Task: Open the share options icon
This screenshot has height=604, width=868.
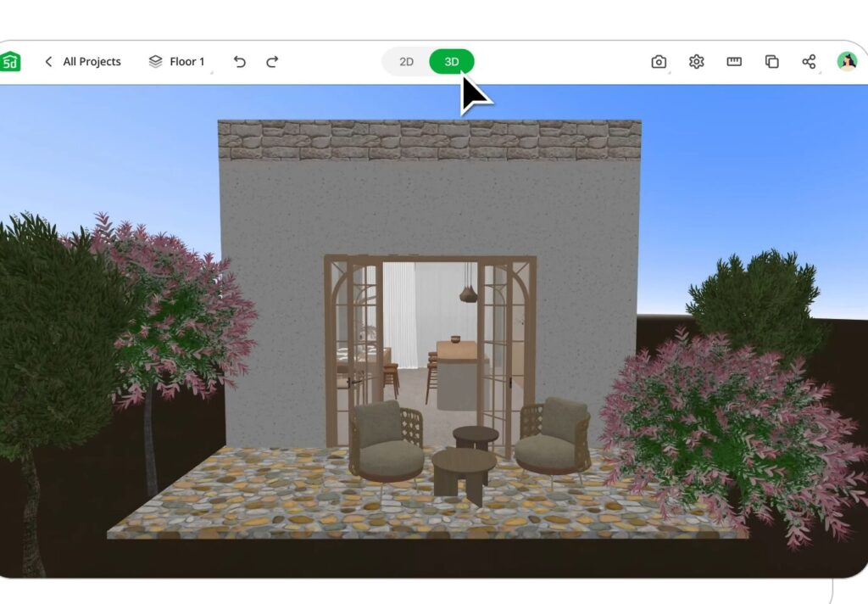Action: click(x=809, y=61)
